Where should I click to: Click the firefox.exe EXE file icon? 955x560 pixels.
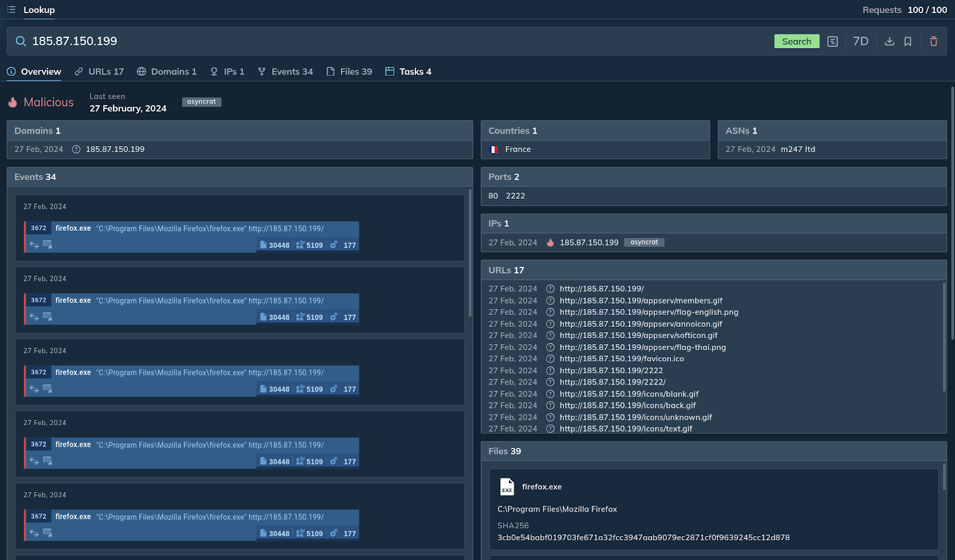(x=507, y=487)
